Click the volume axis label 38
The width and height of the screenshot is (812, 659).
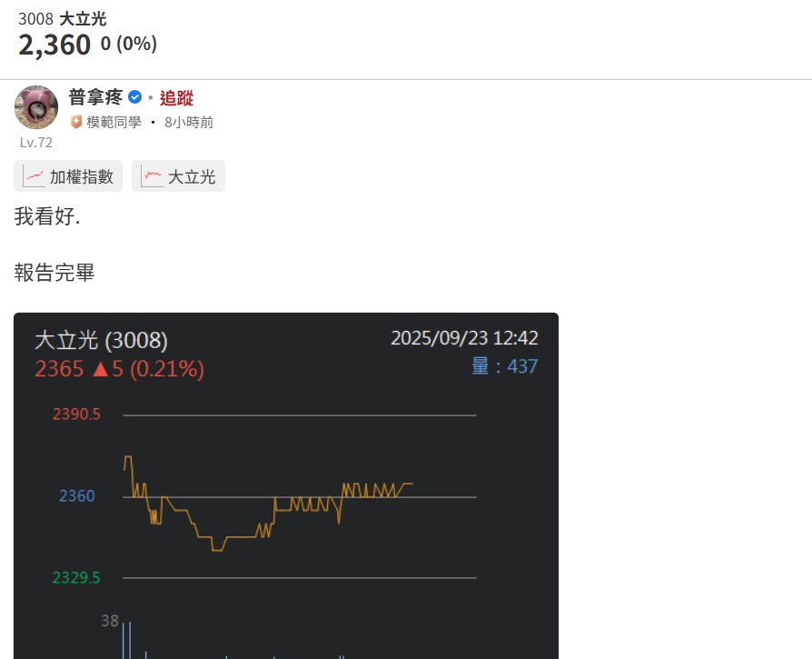tap(110, 621)
